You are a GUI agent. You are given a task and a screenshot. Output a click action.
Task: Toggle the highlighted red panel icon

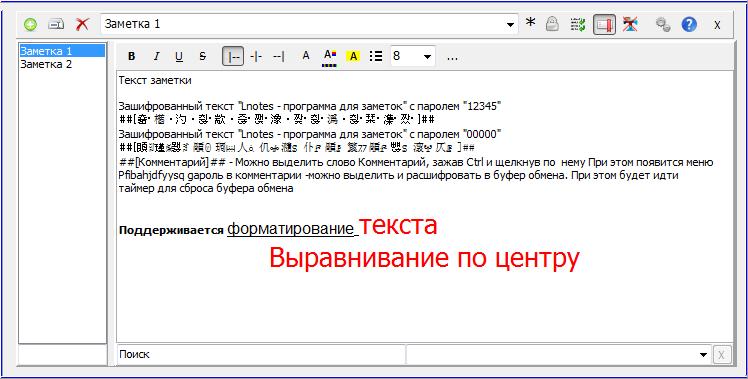604,24
